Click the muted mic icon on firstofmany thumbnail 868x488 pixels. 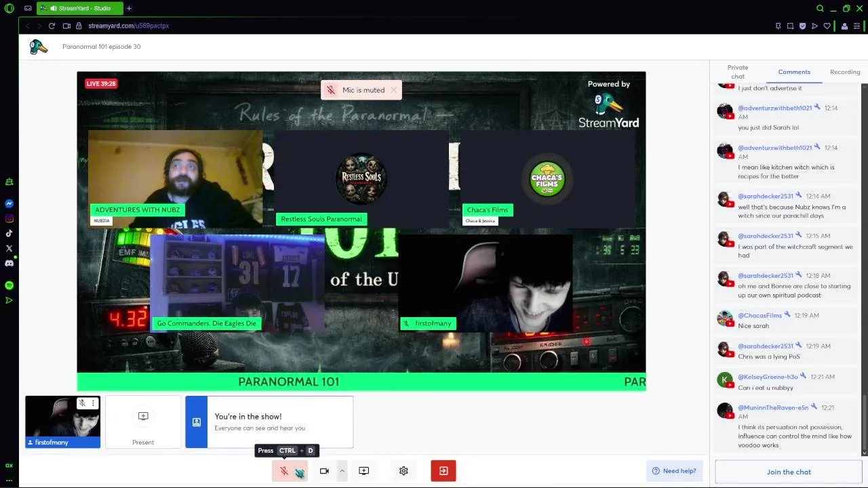[x=83, y=403]
